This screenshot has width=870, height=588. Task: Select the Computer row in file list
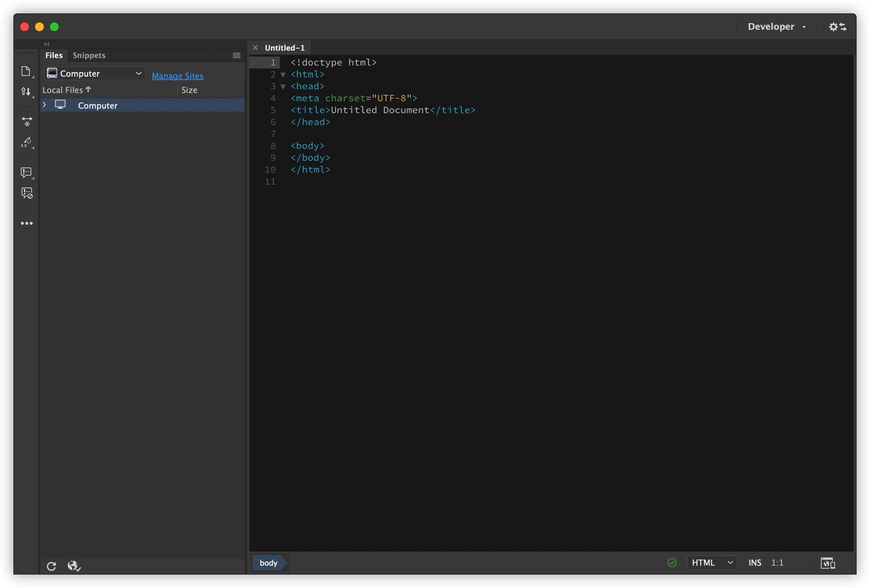point(142,105)
